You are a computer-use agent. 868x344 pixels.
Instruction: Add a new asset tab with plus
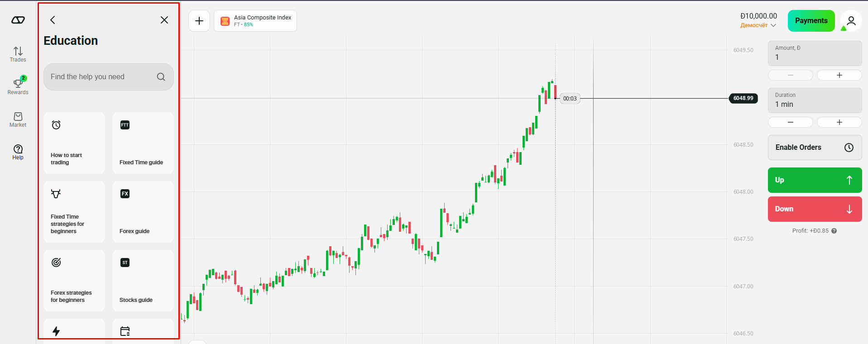[199, 21]
